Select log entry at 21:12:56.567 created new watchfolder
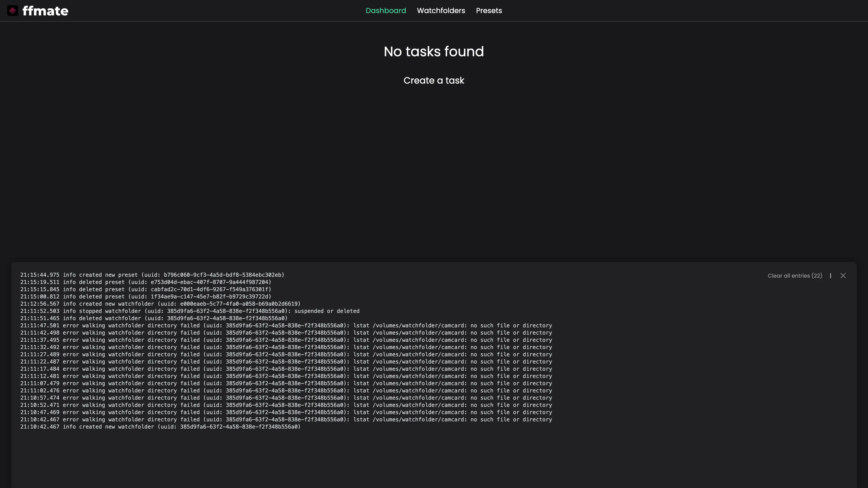The width and height of the screenshot is (868, 488). point(160,304)
